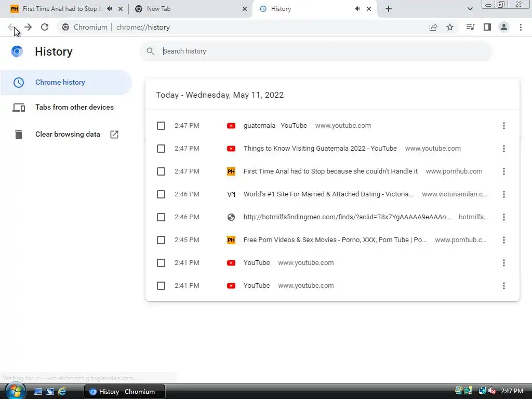
Task: Open actions menu for the 2:47 PM pornhub entry
Action: (x=504, y=171)
